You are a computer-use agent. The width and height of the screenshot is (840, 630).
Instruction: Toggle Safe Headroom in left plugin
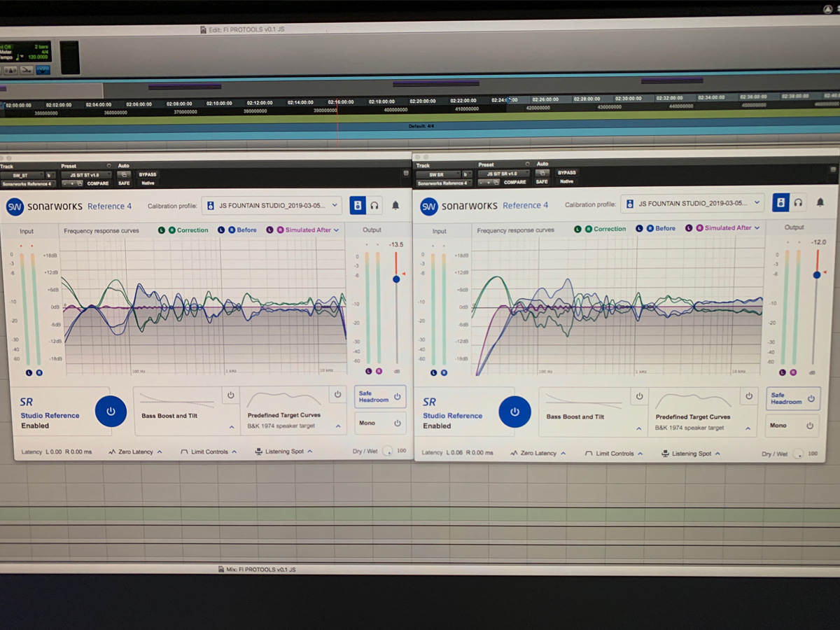tap(380, 396)
